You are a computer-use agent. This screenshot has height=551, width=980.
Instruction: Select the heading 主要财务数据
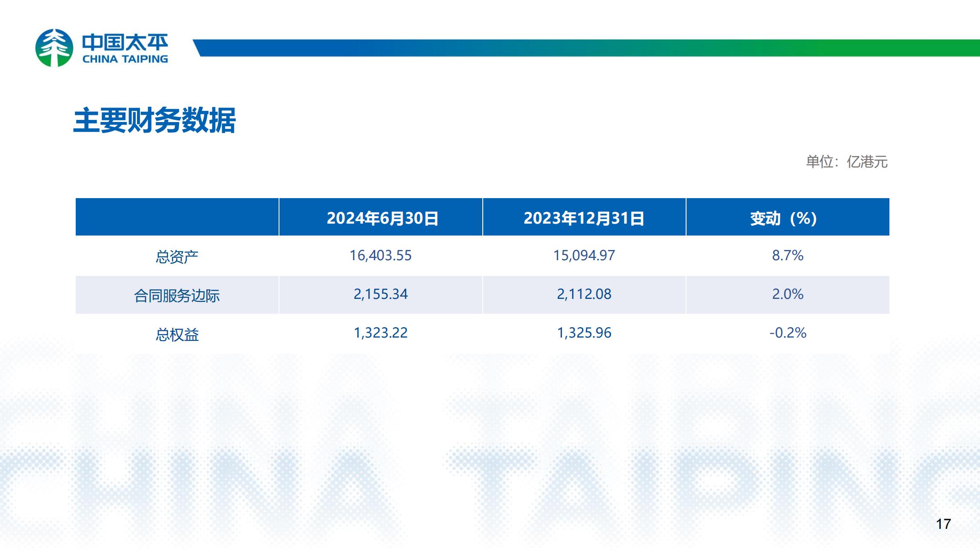(x=154, y=121)
